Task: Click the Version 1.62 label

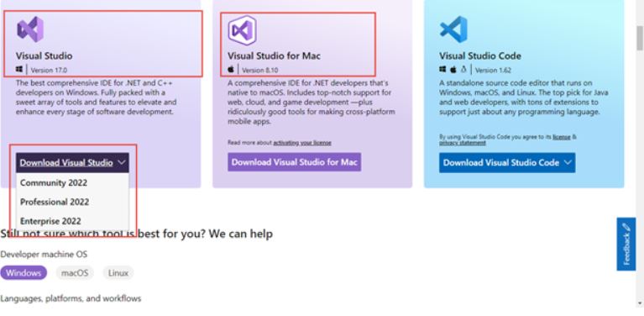Action: tap(493, 71)
